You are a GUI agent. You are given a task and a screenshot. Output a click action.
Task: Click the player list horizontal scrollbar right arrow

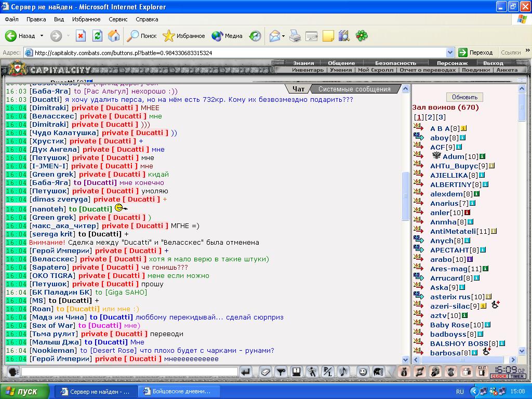512,360
